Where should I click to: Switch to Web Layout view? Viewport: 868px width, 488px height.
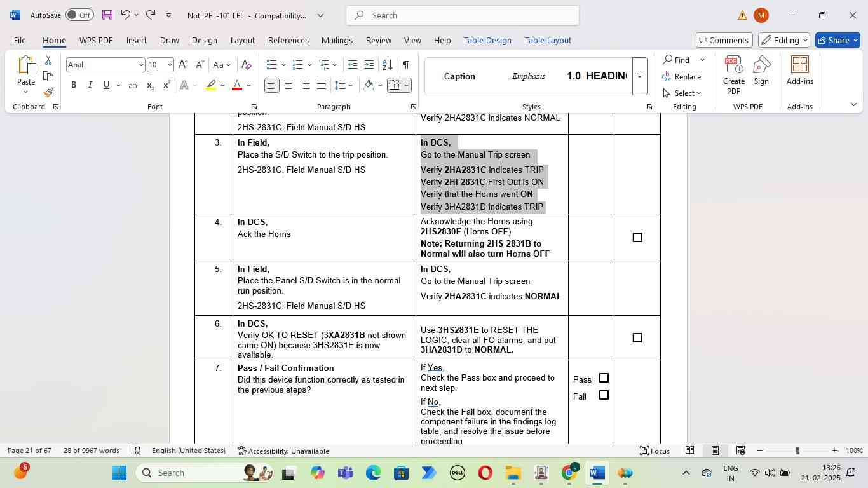[740, 451]
